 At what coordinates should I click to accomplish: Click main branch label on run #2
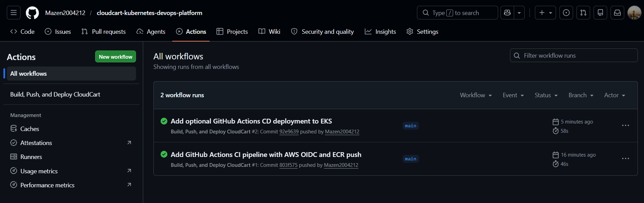410,126
